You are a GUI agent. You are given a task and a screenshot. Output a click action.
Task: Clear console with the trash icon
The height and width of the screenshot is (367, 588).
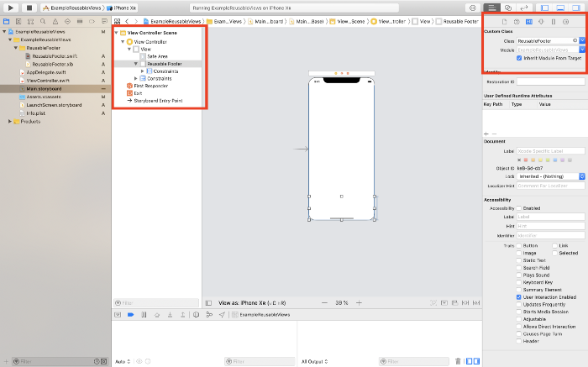point(458,361)
